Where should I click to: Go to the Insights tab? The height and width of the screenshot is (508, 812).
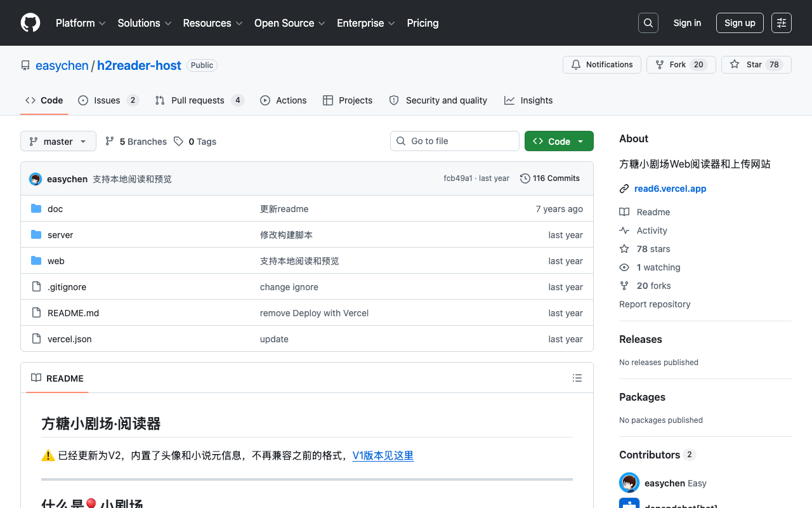tap(528, 100)
